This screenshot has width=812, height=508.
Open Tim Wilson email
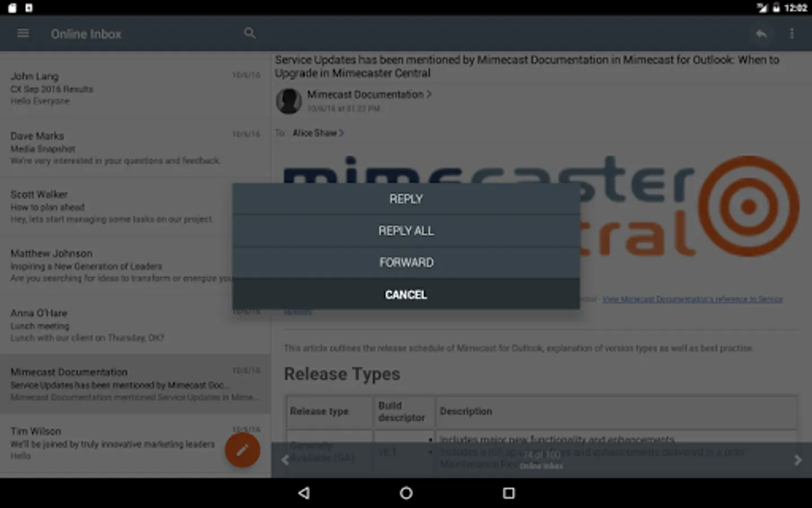[135, 443]
